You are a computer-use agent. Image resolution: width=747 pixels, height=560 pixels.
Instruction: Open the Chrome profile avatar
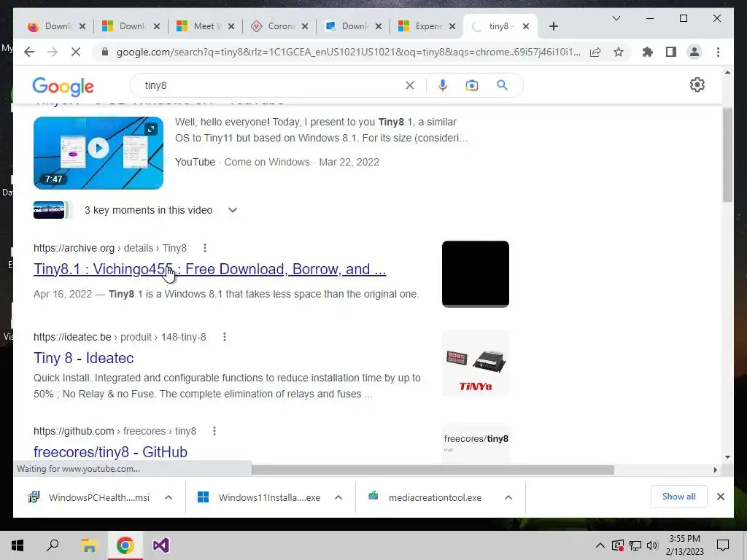click(694, 52)
